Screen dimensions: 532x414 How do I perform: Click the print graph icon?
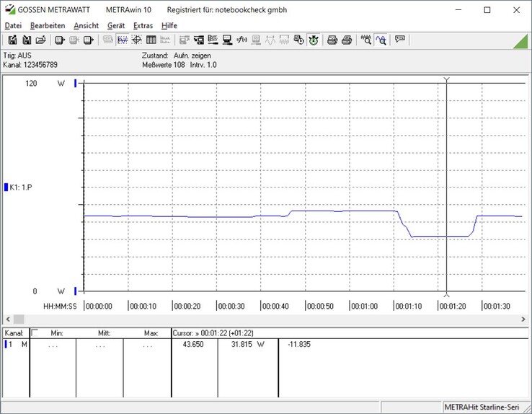pyautogui.click(x=332, y=40)
